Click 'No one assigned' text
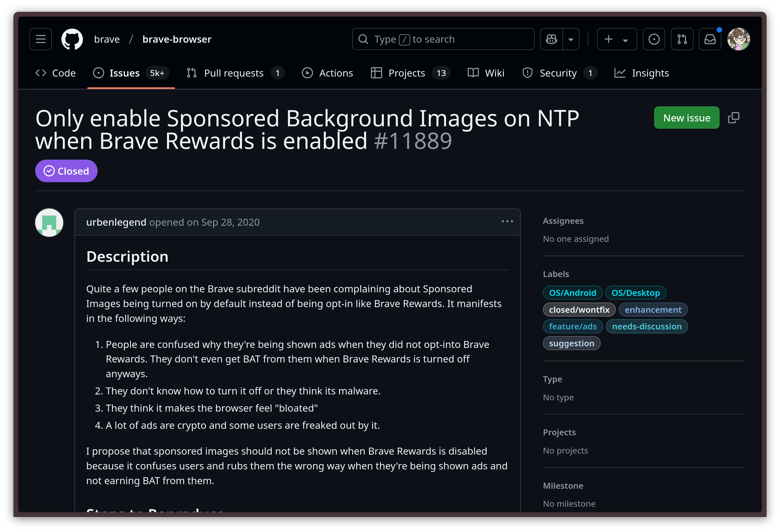The image size is (780, 532). pyautogui.click(x=576, y=239)
